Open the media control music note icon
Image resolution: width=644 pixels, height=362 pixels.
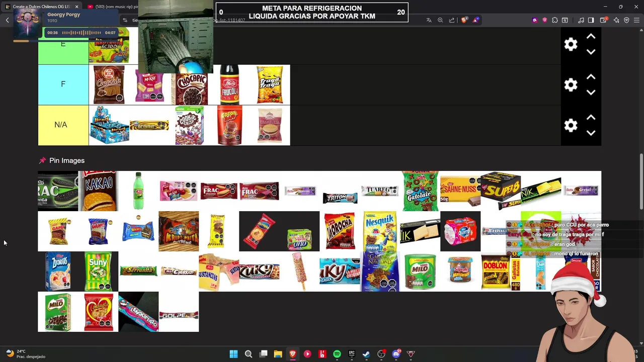tap(581, 20)
